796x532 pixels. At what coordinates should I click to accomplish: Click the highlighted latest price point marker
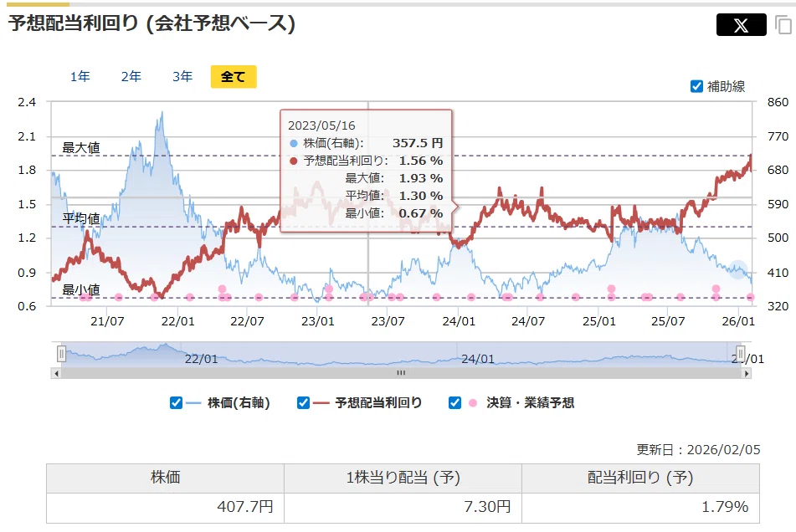tap(738, 269)
